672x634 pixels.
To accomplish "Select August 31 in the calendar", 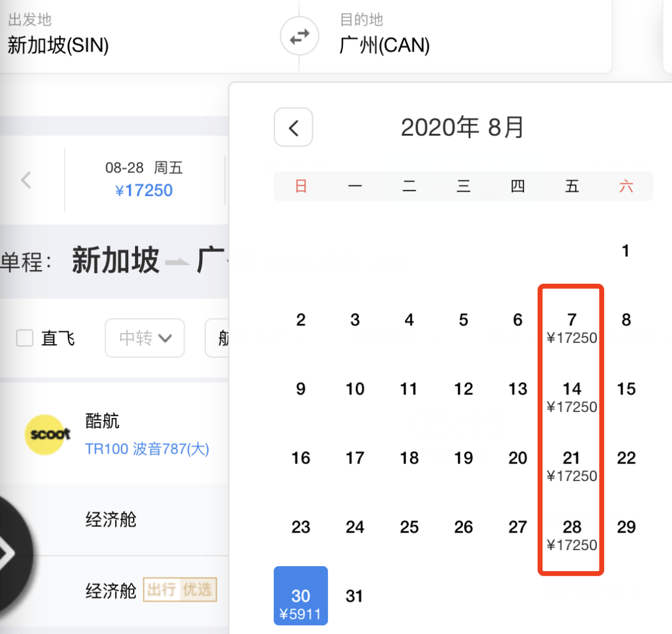I will (x=355, y=596).
